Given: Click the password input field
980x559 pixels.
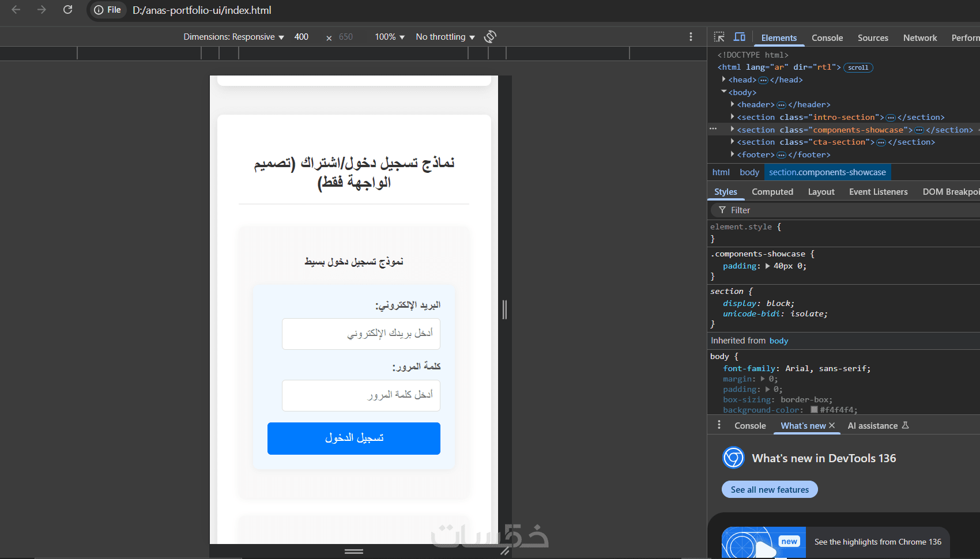Looking at the screenshot, I should pos(361,395).
